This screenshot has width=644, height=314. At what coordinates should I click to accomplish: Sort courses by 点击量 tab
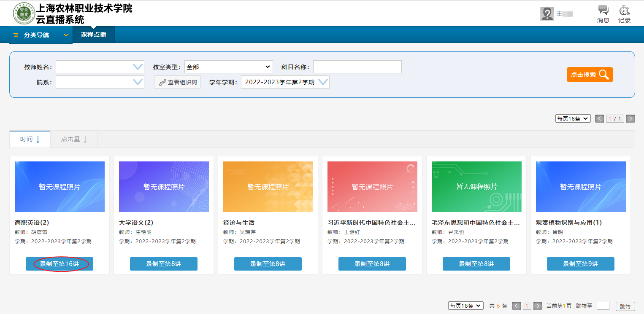pos(74,139)
